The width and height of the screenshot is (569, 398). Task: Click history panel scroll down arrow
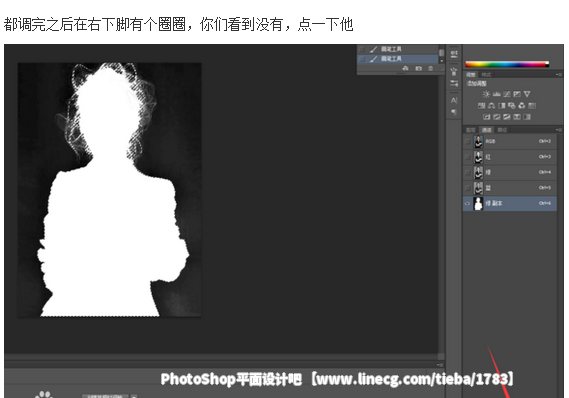(442, 61)
